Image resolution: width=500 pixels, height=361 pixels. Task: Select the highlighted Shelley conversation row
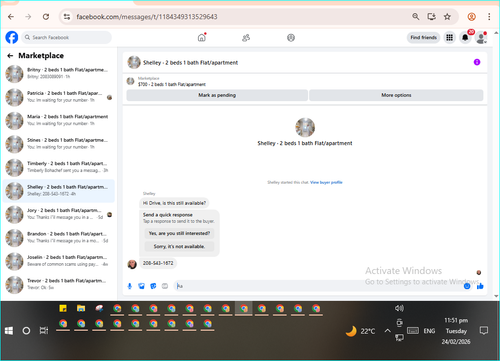tap(59, 191)
